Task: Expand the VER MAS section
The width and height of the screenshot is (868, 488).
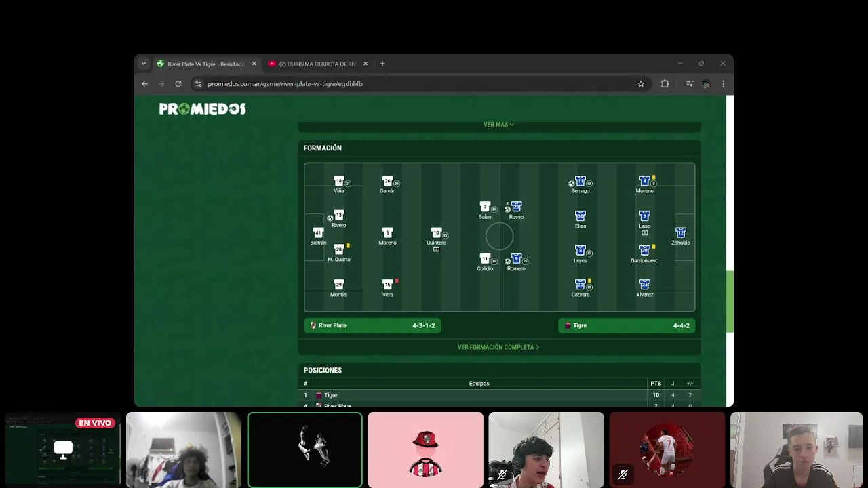Action: [x=498, y=125]
